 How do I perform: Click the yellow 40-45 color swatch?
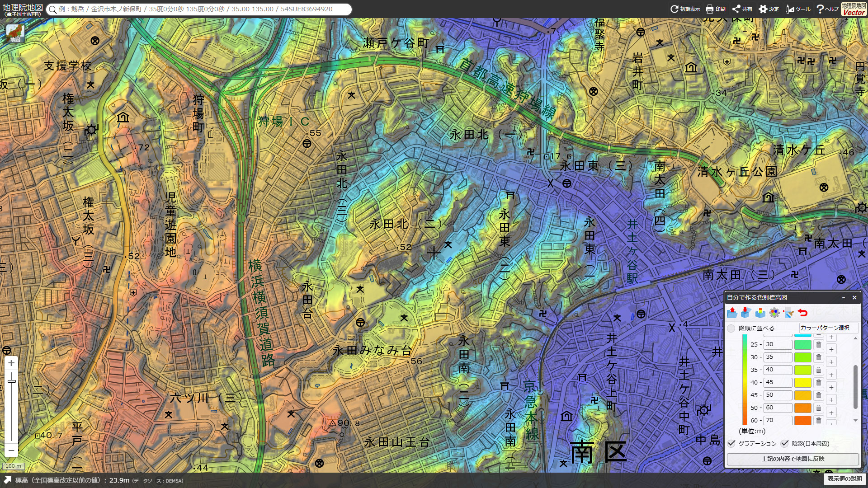click(x=803, y=383)
